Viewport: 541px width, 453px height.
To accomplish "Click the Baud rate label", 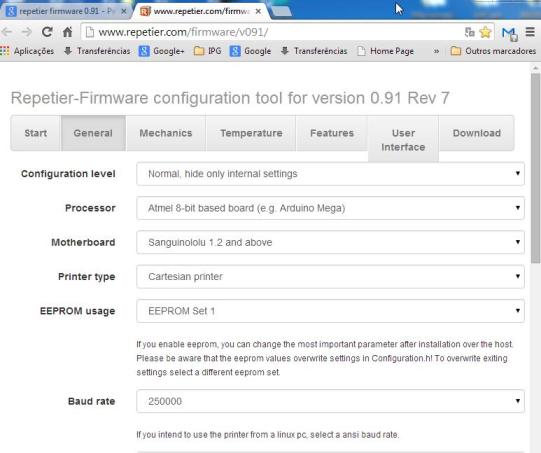I will [91, 401].
